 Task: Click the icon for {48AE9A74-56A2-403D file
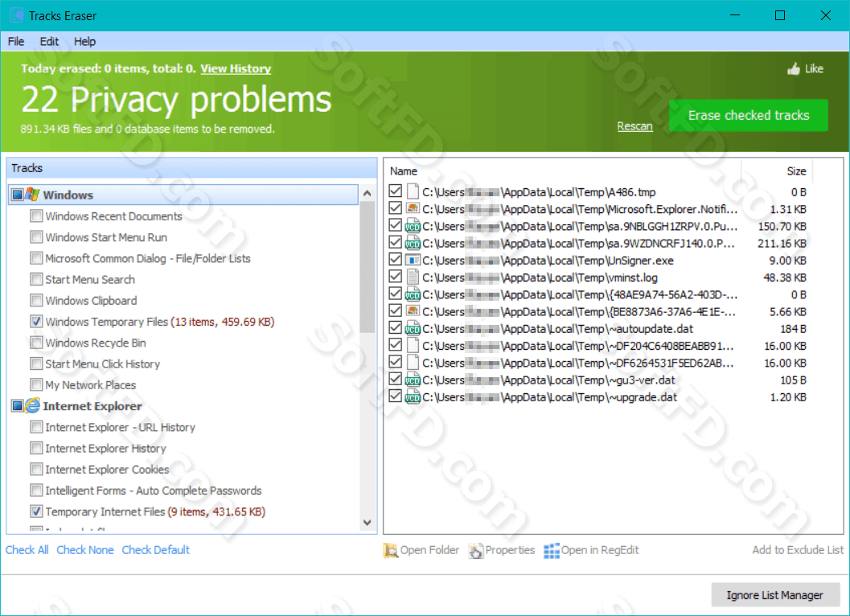tap(413, 294)
